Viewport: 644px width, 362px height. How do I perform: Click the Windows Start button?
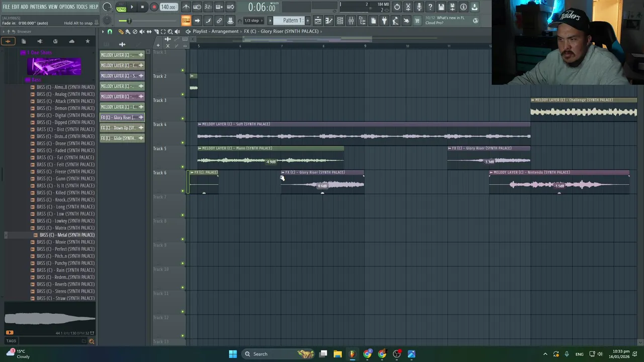point(233,354)
